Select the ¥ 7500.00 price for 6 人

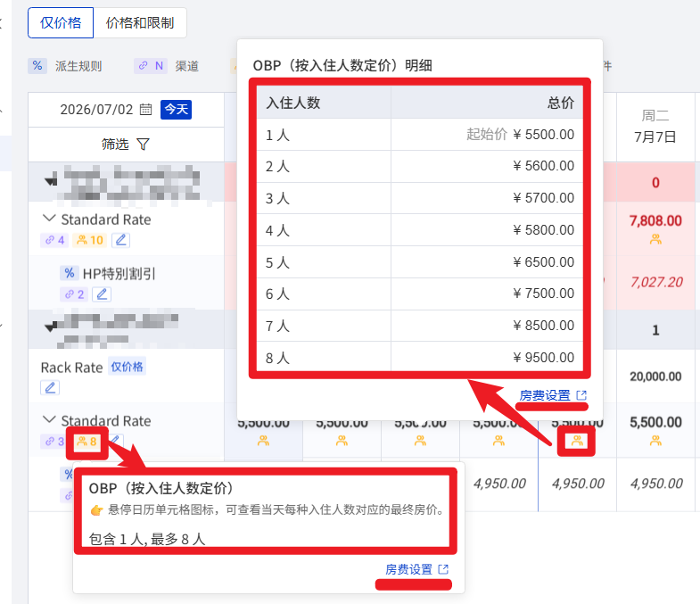tap(543, 294)
